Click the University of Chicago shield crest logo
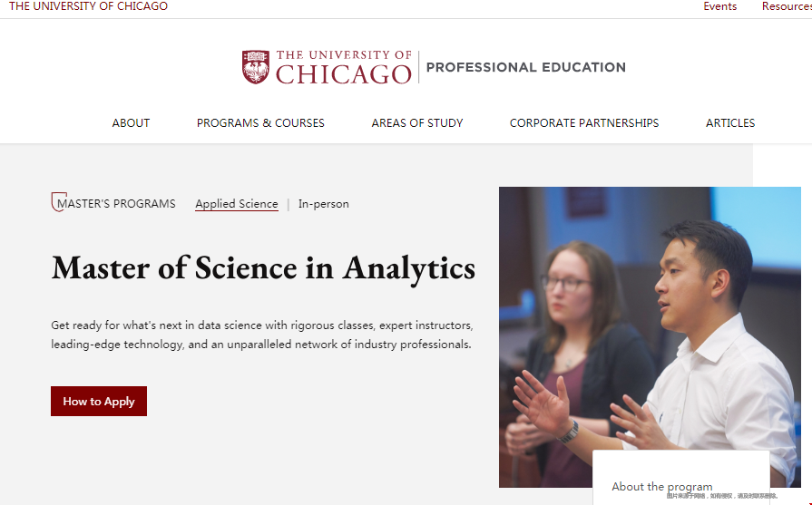The width and height of the screenshot is (812, 505). [256, 67]
